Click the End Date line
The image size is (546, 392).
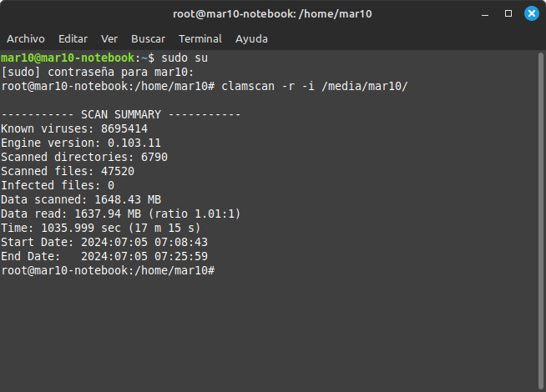pyautogui.click(x=104, y=256)
